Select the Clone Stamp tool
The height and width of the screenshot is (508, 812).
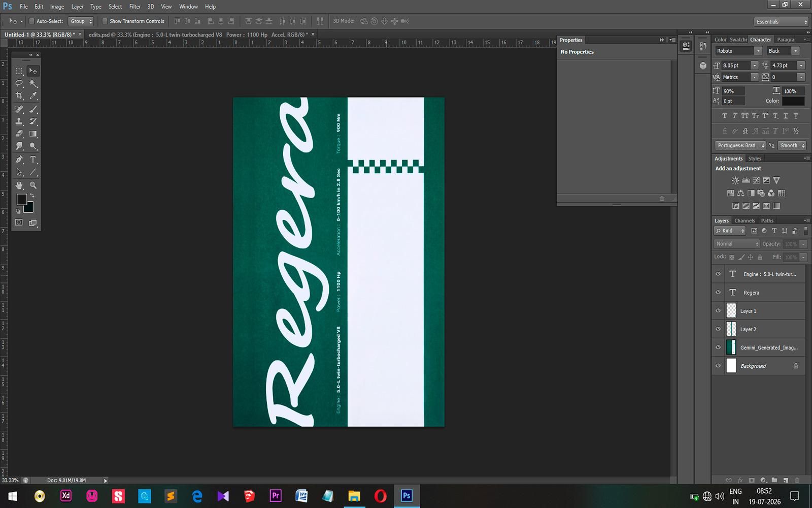(x=19, y=121)
